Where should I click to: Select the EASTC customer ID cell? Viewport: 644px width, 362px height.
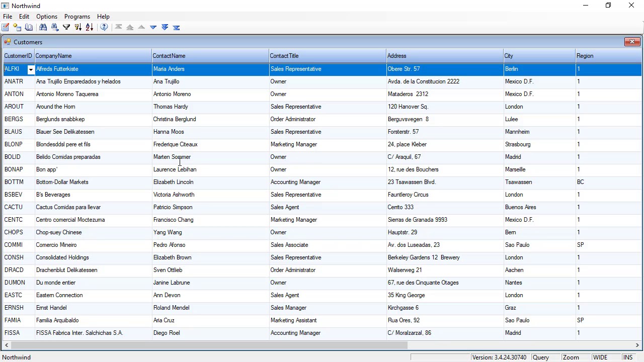[19, 295]
